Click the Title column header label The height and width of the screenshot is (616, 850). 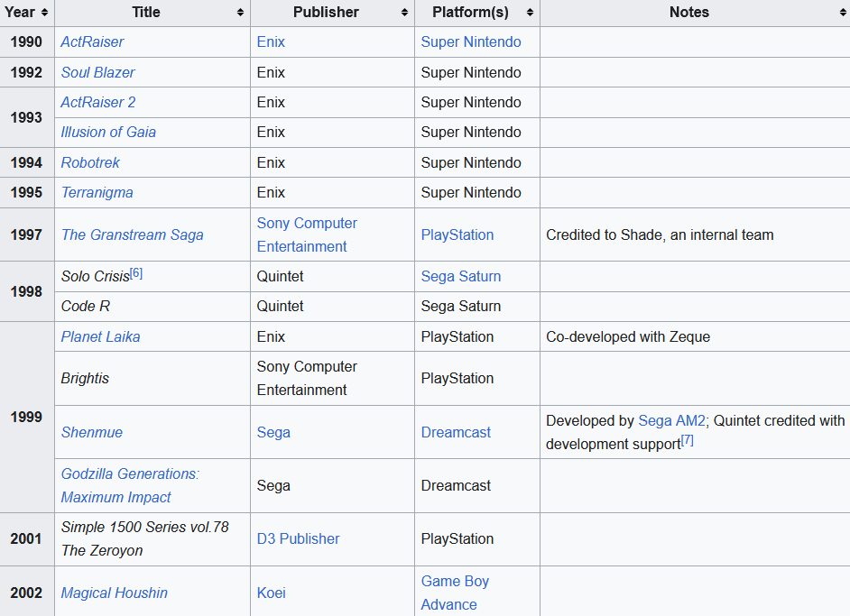[146, 12]
